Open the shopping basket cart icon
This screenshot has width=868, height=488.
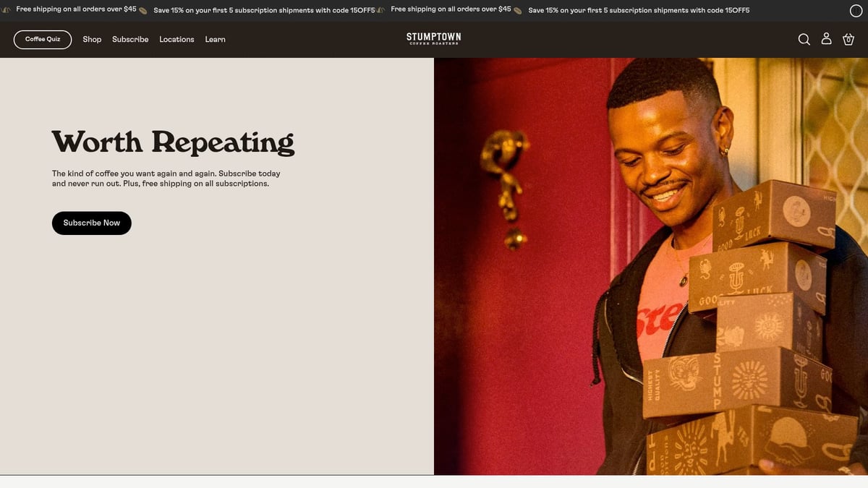pos(848,39)
